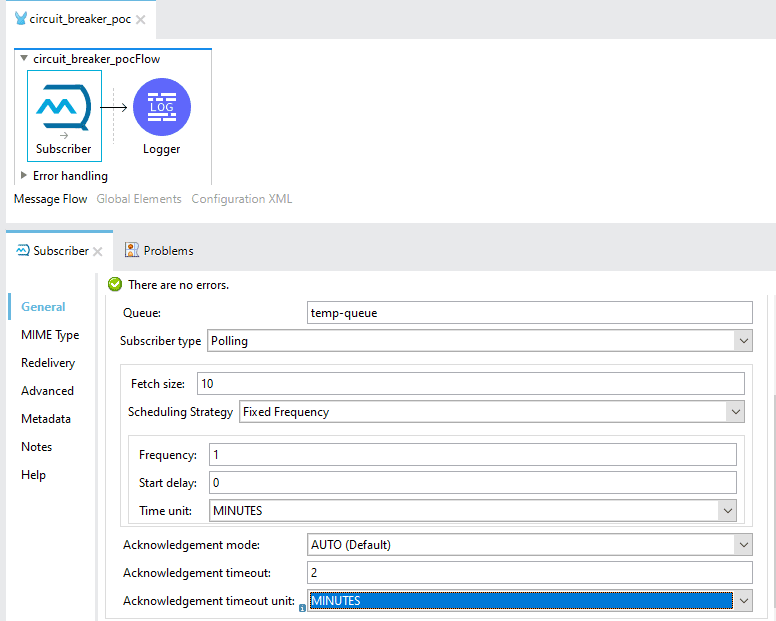Image resolution: width=776 pixels, height=621 pixels.
Task: Expand the Error handling section
Action: (23, 175)
